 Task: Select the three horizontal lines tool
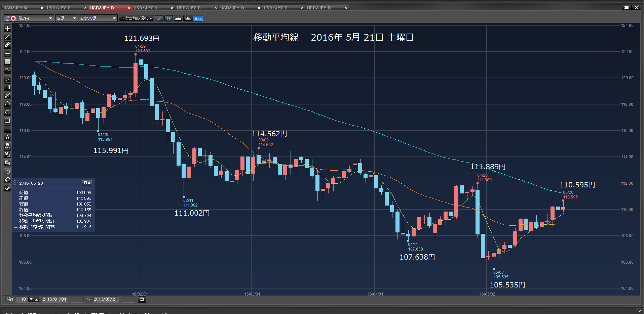[7, 53]
